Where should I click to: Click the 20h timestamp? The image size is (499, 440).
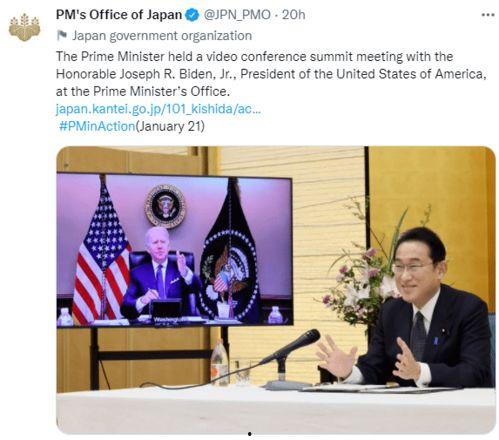click(x=293, y=15)
